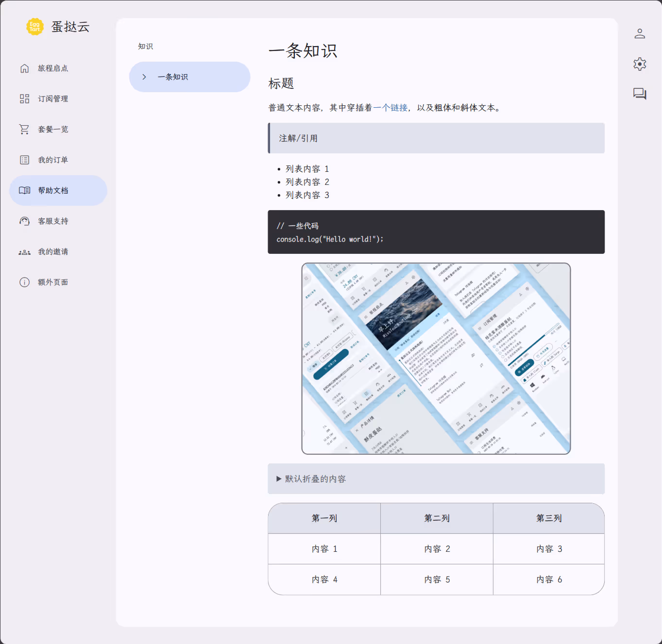Expand the chevron next to 一条知识
Image resolution: width=662 pixels, height=644 pixels.
(x=144, y=77)
